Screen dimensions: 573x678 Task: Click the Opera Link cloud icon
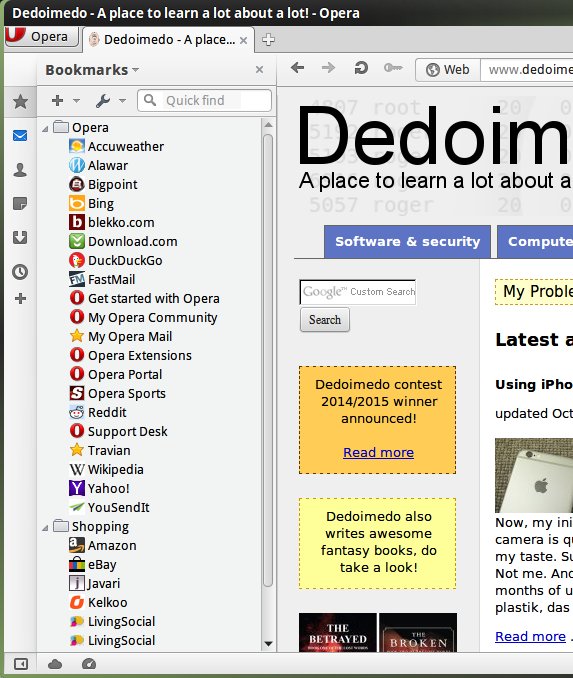tap(55, 664)
